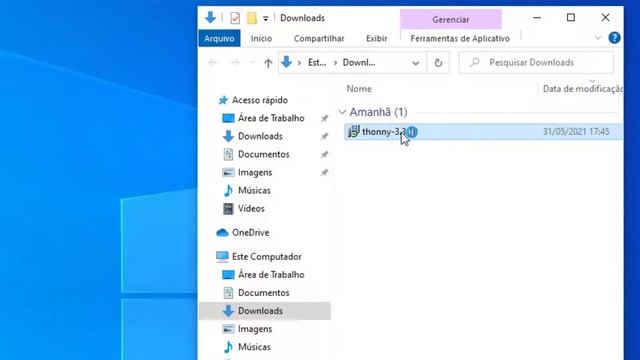The width and height of the screenshot is (640, 360).
Task: Refresh the Downloads folder
Action: pos(438,63)
